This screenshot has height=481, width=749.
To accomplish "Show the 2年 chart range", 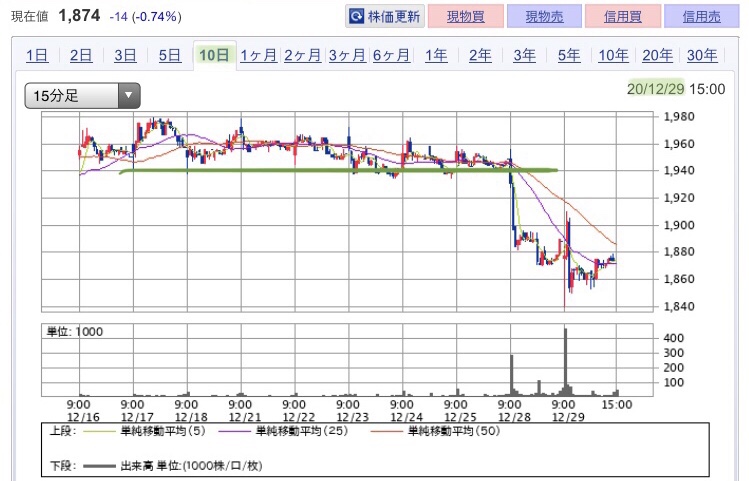I will click(480, 55).
